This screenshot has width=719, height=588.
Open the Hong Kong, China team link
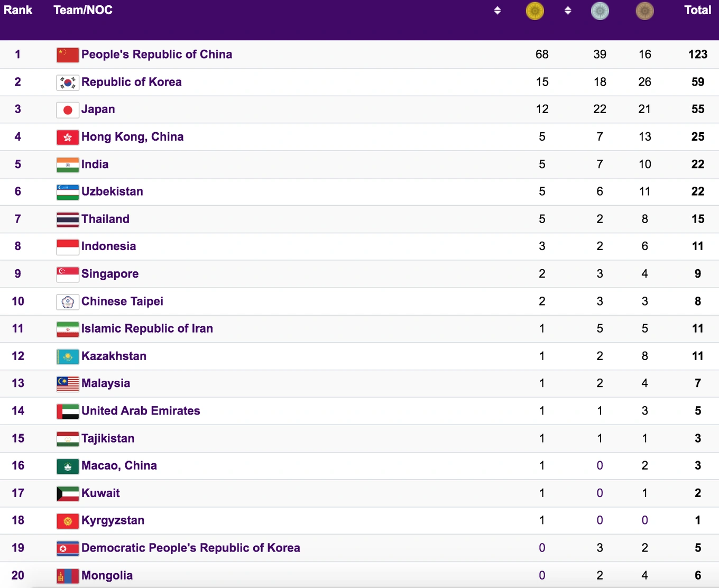pyautogui.click(x=132, y=137)
